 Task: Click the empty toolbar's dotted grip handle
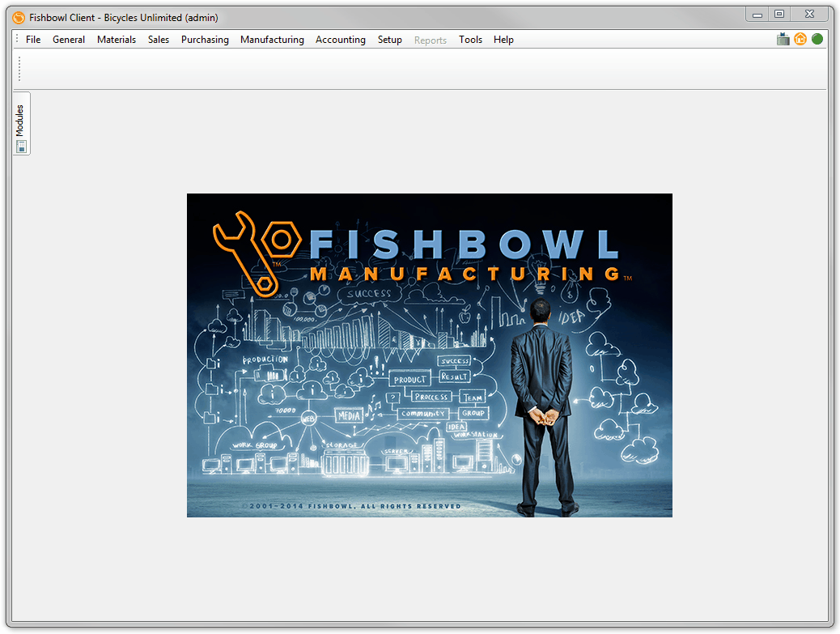pos(19,69)
